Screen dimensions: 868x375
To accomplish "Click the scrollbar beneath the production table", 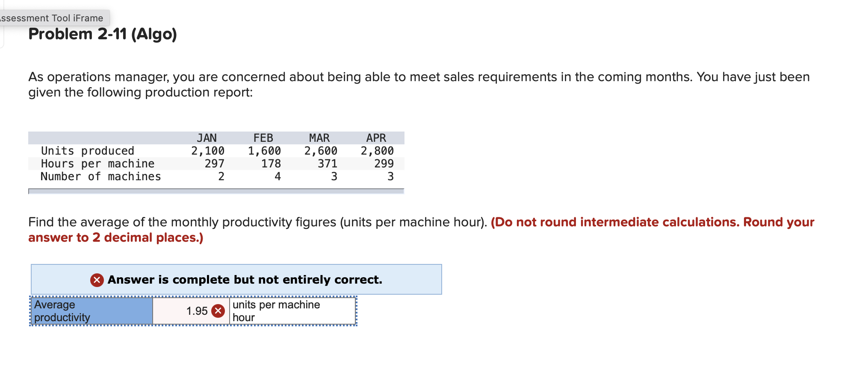I will [x=216, y=190].
